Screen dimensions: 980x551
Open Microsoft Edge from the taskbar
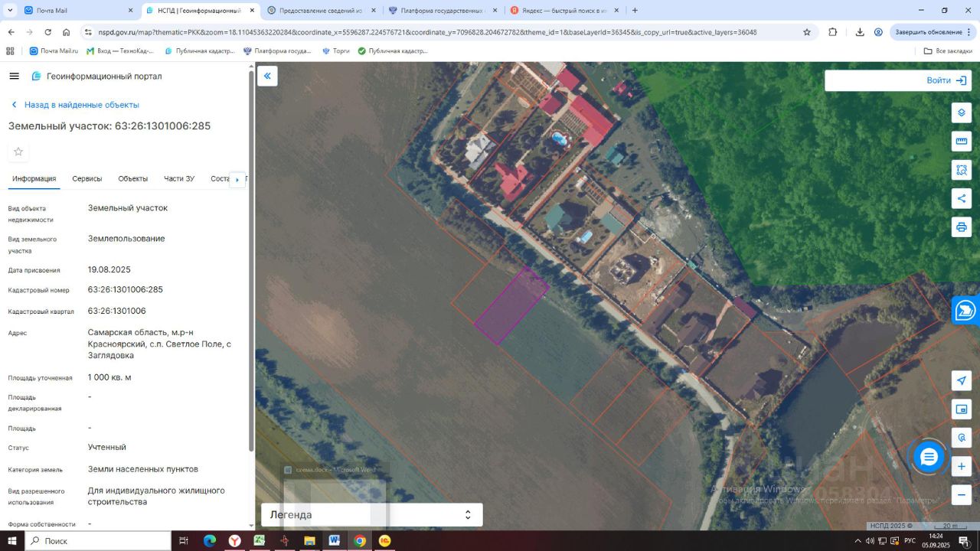point(209,541)
